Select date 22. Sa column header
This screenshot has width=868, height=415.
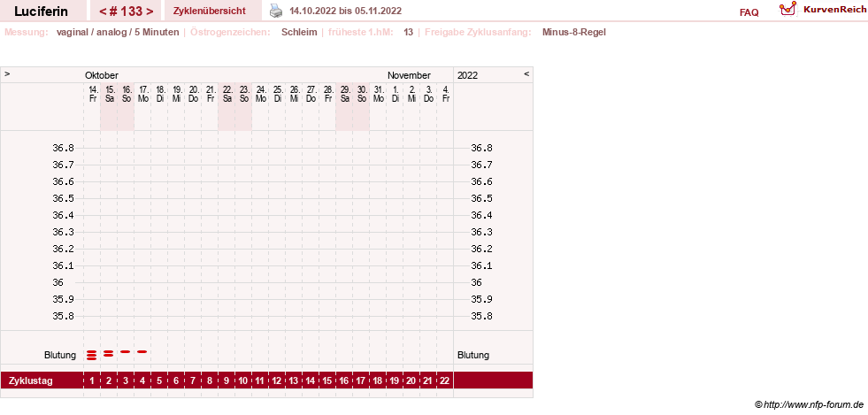(227, 94)
